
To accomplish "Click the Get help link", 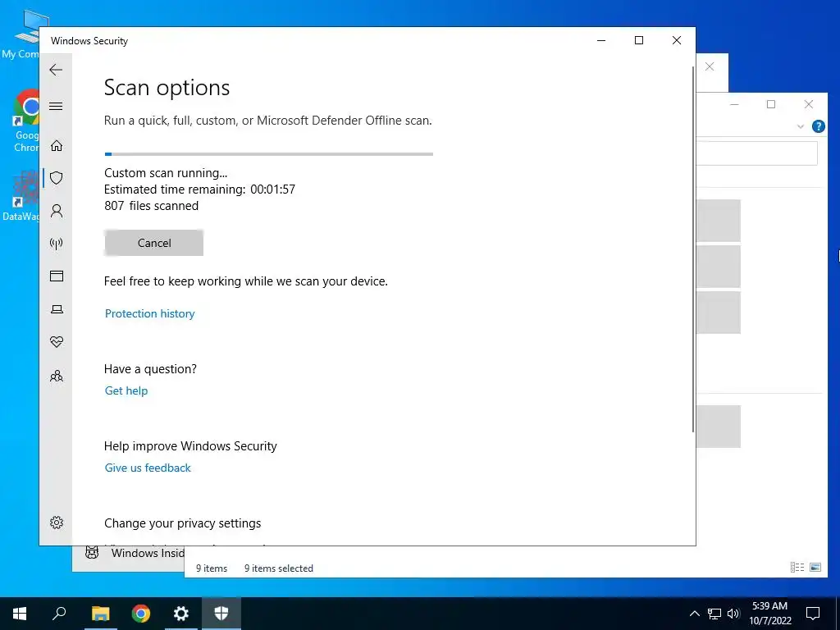I will pyautogui.click(x=126, y=390).
